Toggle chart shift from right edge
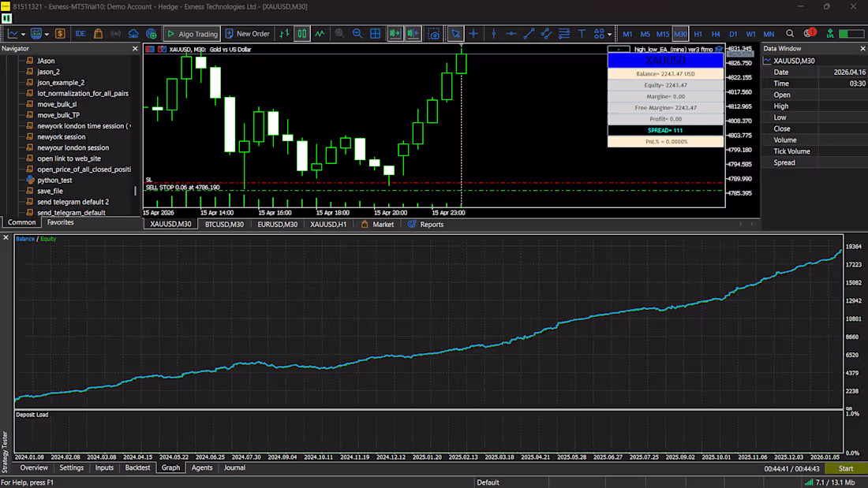The width and height of the screenshot is (868, 488). [413, 34]
